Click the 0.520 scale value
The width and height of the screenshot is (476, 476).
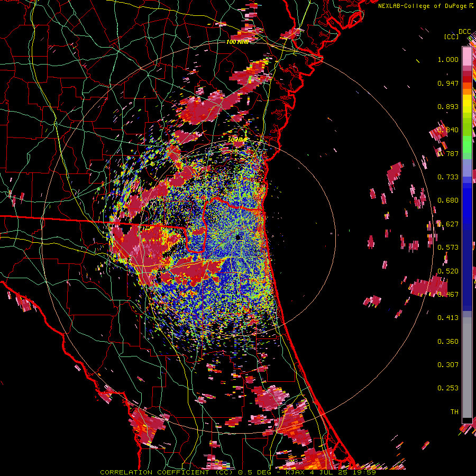pyautogui.click(x=448, y=271)
